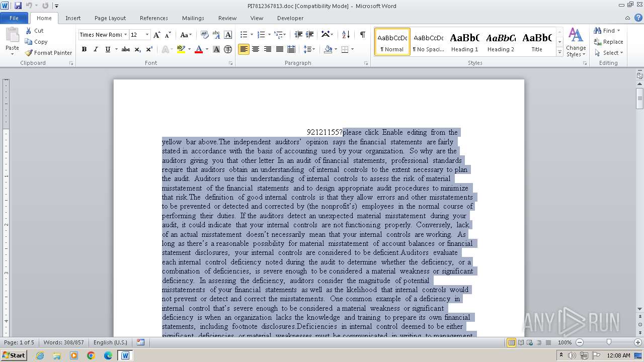
Task: Cut the selected text
Action: pyautogui.click(x=35, y=31)
